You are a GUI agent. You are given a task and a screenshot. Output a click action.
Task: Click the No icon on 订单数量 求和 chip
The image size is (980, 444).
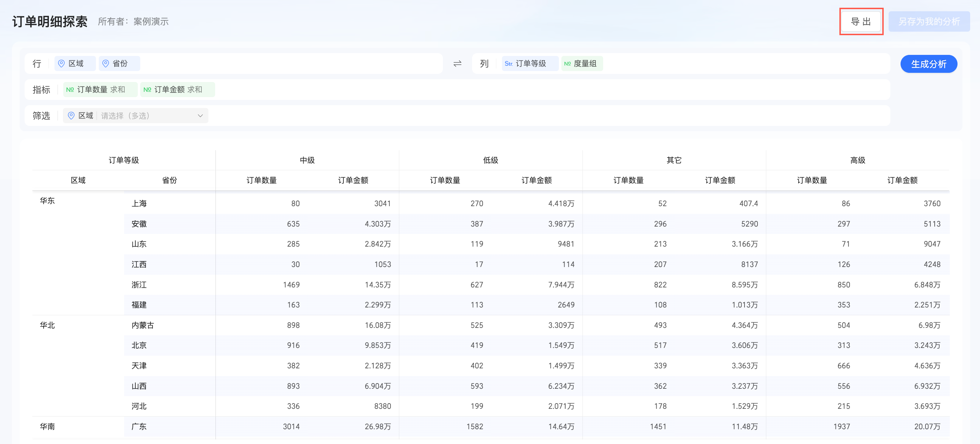pos(70,89)
